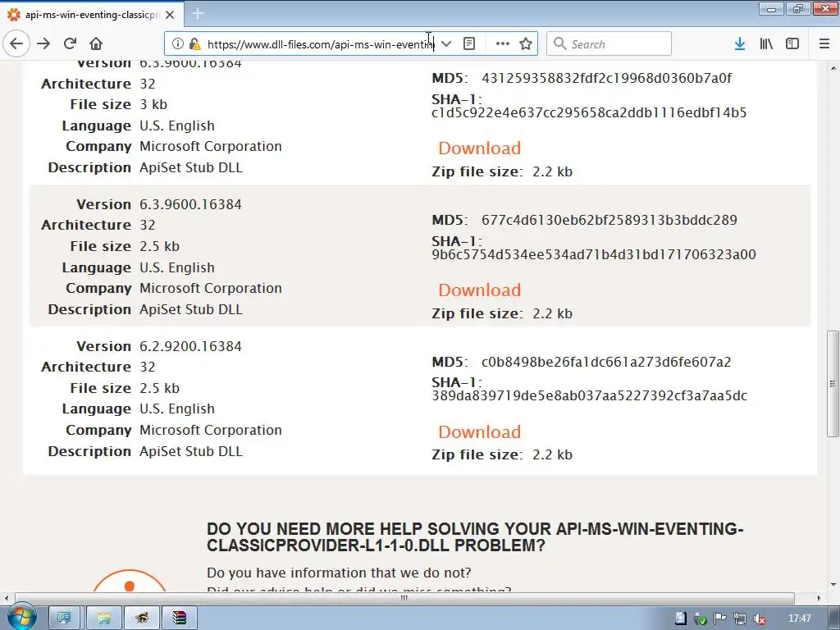The height and width of the screenshot is (630, 840).
Task: Toggle reader view for this page
Action: [468, 44]
